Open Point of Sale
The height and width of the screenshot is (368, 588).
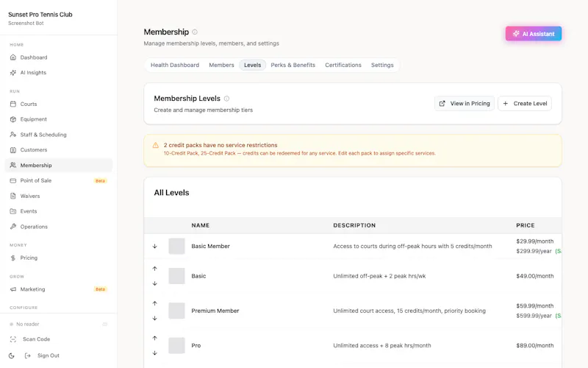pyautogui.click(x=59, y=180)
